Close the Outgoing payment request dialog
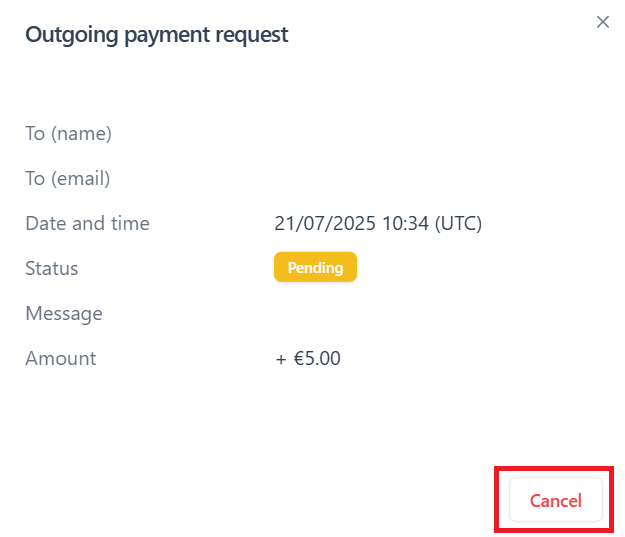 [x=602, y=22]
